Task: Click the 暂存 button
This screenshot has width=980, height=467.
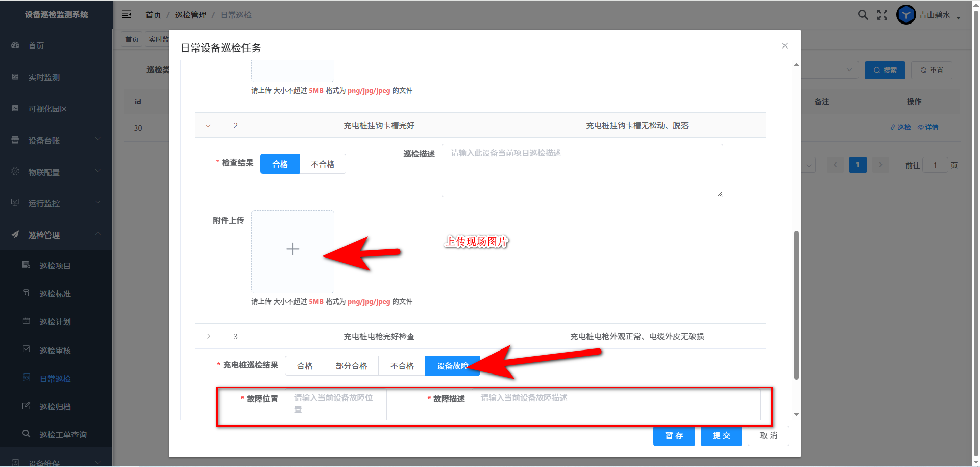Action: tap(674, 436)
